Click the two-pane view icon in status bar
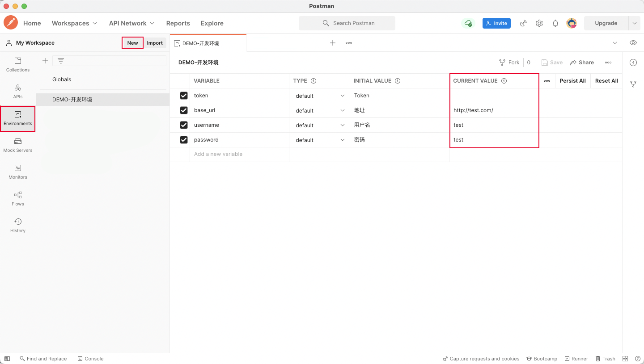 click(625, 359)
